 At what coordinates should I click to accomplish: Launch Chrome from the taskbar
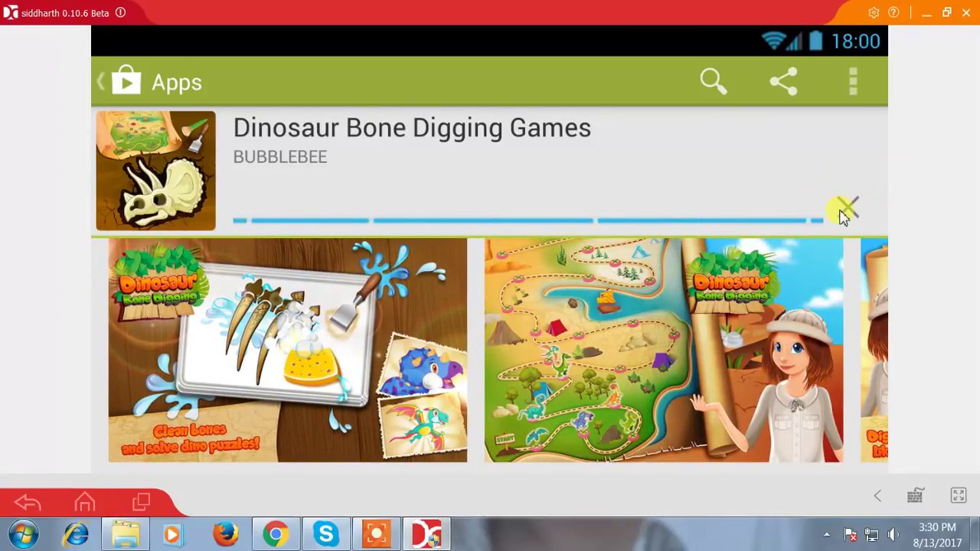click(276, 534)
